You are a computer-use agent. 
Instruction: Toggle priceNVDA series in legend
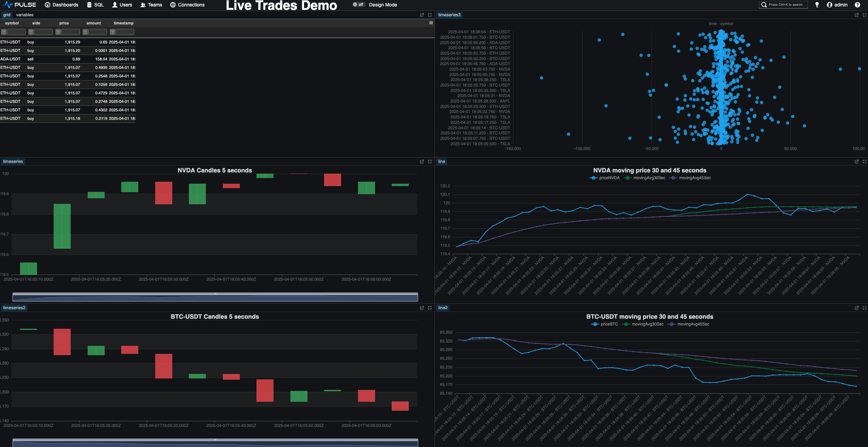click(605, 178)
